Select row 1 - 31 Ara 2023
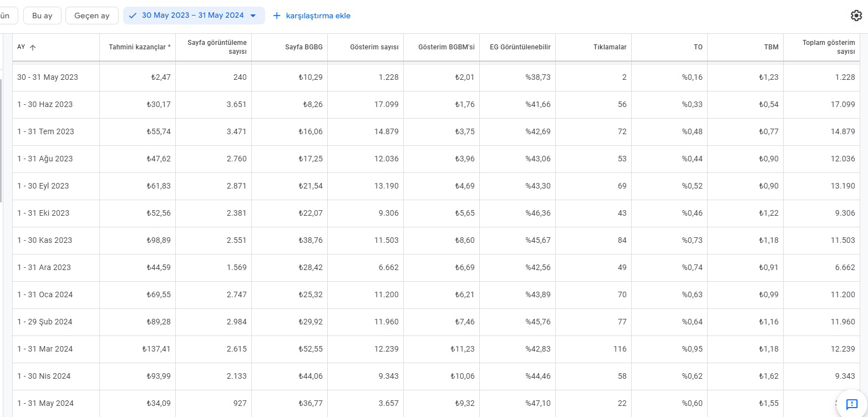The image size is (868, 417). [436, 268]
